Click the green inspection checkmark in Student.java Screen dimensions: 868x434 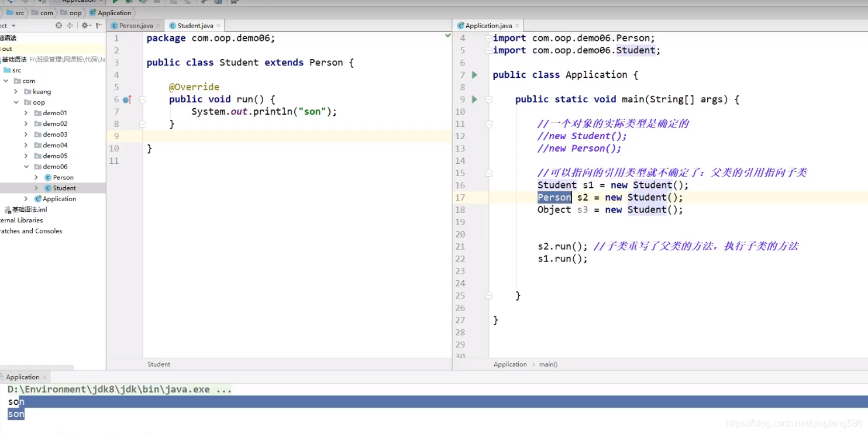click(448, 36)
